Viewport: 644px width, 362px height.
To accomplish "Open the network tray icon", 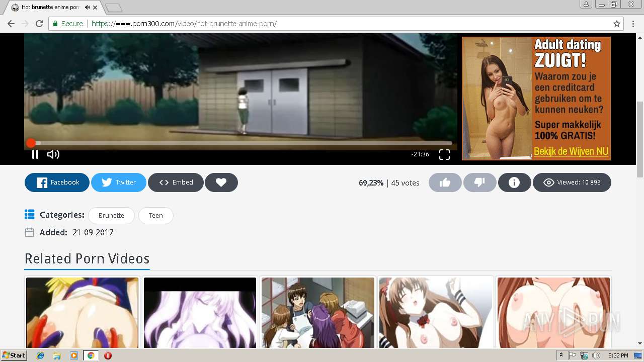I will click(x=584, y=355).
